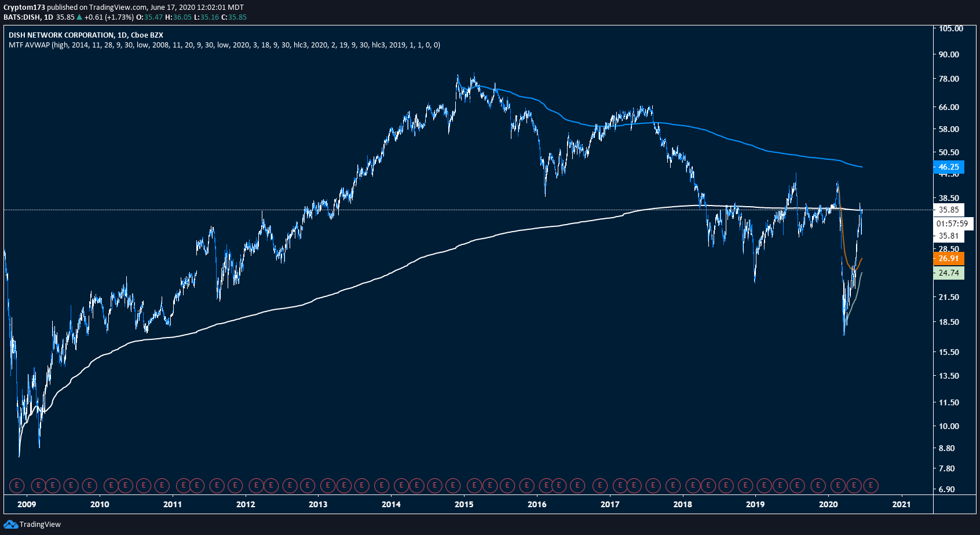The height and width of the screenshot is (535, 980).
Task: Click the 13.50 price axis label
Action: [949, 376]
